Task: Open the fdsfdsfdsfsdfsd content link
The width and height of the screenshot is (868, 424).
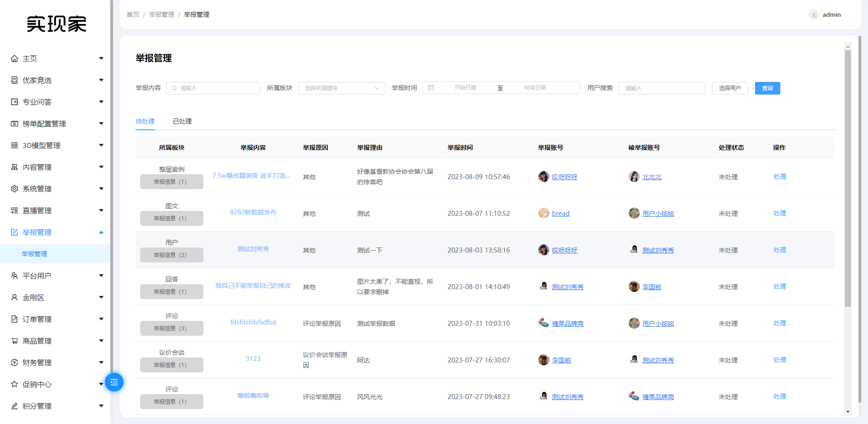Action: coord(253,322)
